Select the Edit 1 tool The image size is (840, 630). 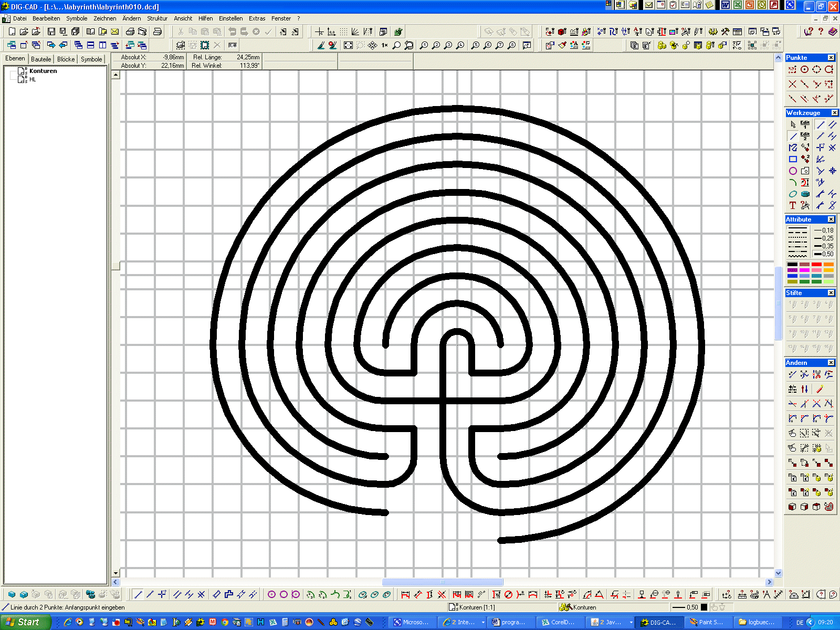[x=805, y=124]
